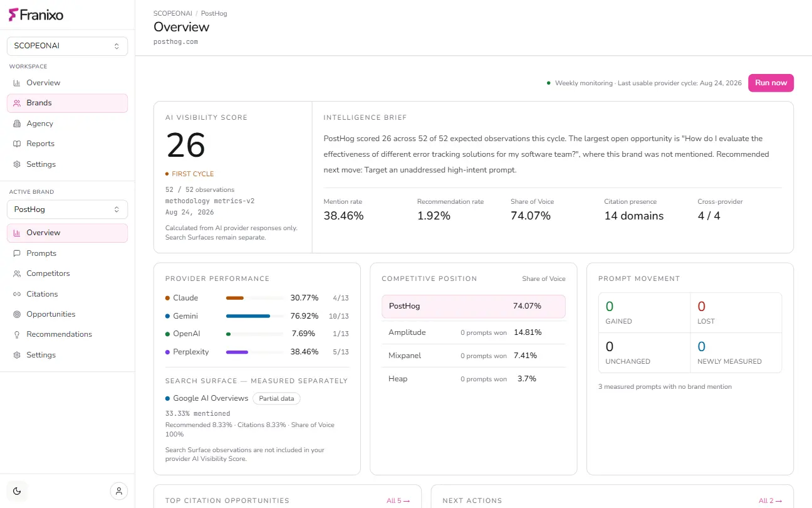Click the Agency building icon
Image resolution: width=812 pixels, height=508 pixels.
(x=17, y=124)
